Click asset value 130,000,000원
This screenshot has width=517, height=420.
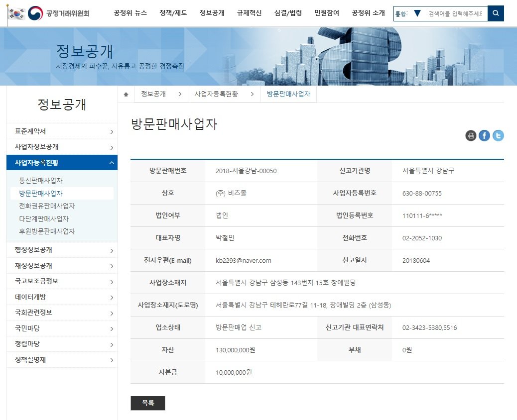pyautogui.click(x=236, y=350)
